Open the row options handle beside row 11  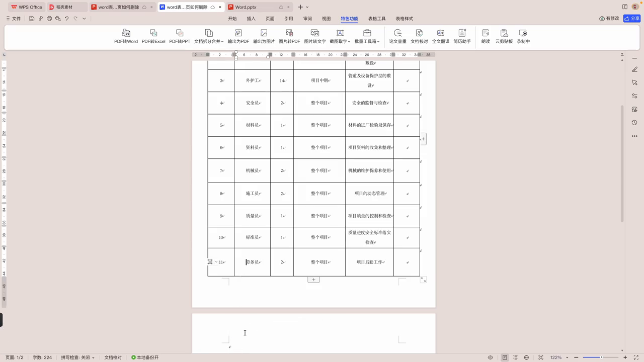(x=210, y=262)
